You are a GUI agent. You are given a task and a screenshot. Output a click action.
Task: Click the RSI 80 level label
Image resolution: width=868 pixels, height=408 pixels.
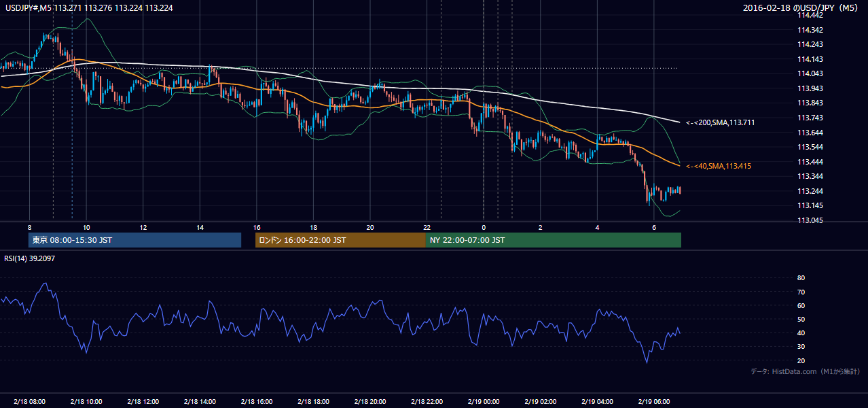[801, 278]
